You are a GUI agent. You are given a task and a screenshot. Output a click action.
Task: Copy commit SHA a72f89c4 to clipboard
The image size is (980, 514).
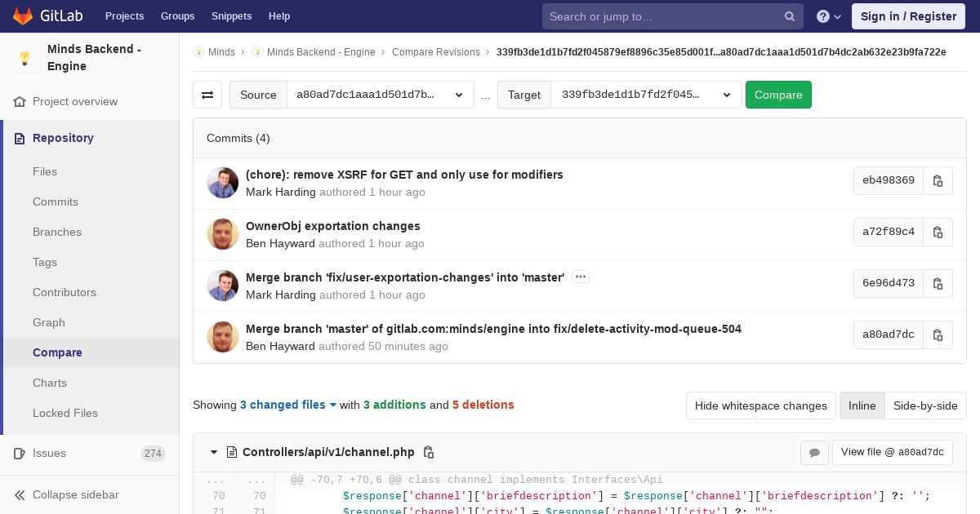pos(938,232)
